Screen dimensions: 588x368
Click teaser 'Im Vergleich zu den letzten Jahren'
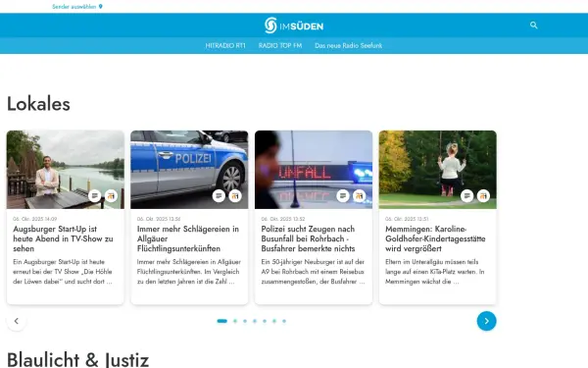tap(189, 272)
